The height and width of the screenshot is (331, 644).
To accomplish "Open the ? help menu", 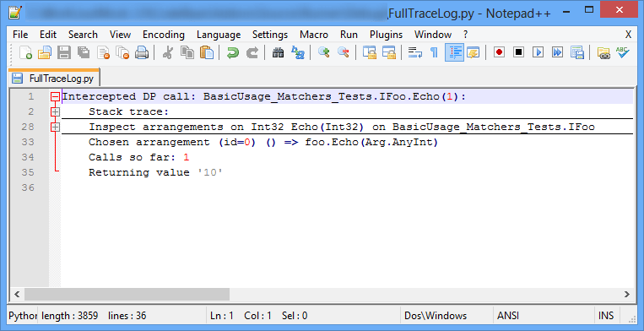I will click(x=465, y=35).
